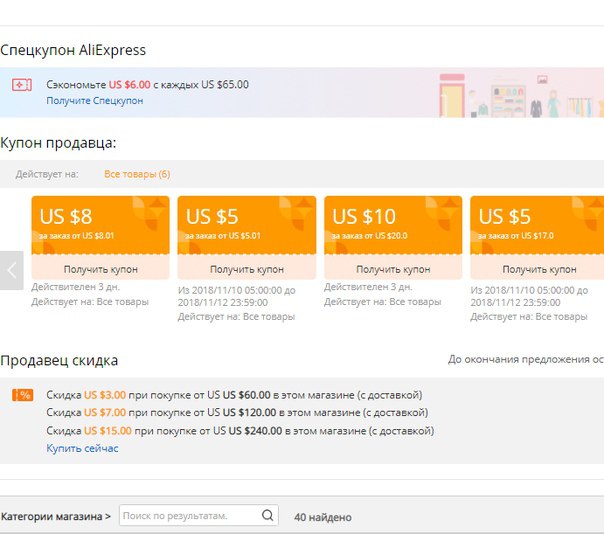Click the validity dates under the $5.01 coupon

tap(237, 296)
